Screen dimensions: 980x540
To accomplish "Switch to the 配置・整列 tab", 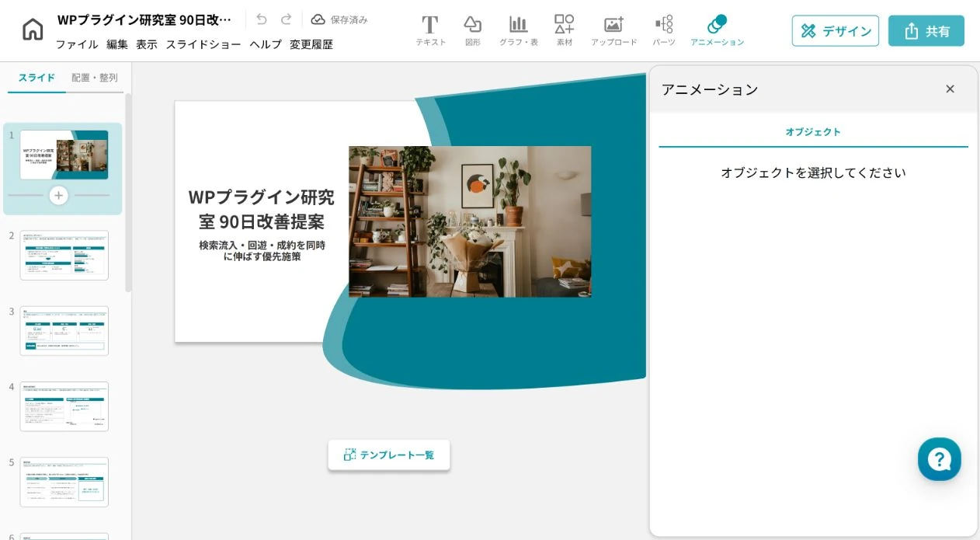I will pos(95,78).
